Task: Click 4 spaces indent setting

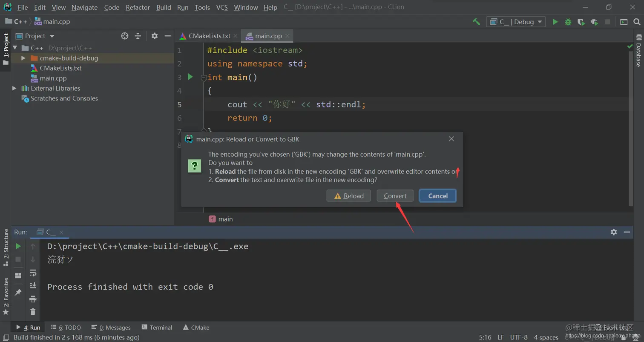Action: [546, 338]
